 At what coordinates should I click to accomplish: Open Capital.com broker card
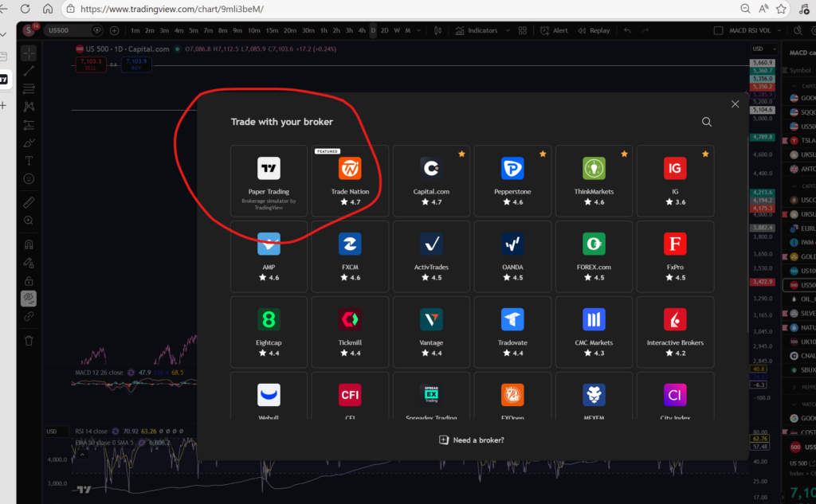[x=431, y=181]
